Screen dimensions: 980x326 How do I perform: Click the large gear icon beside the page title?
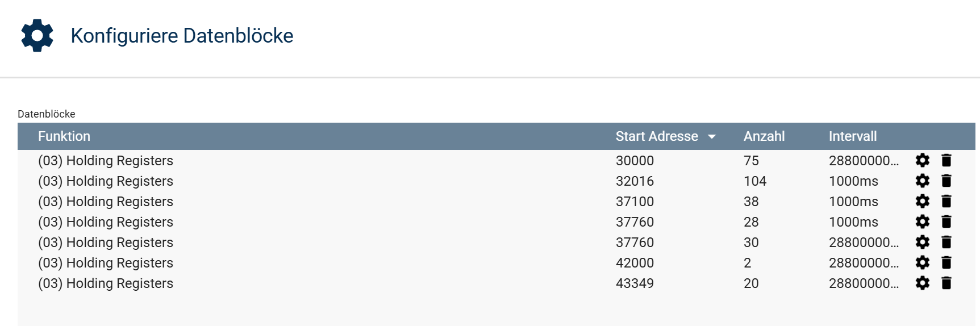[x=37, y=36]
